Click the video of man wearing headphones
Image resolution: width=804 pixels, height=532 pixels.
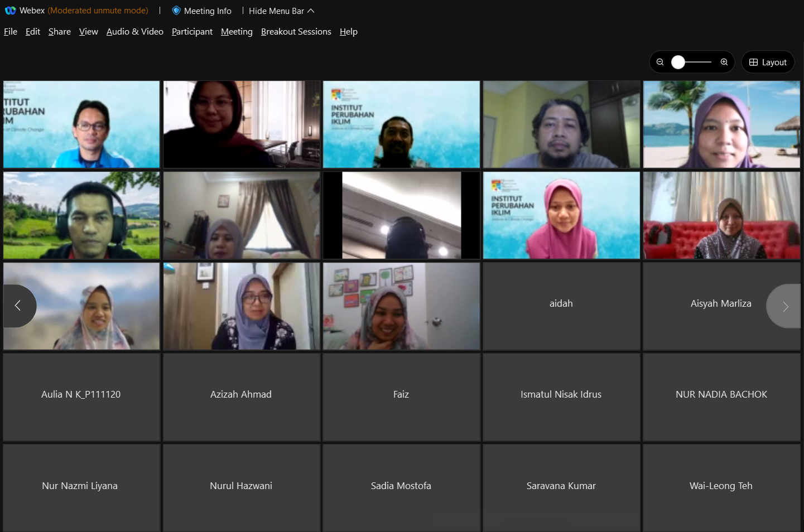[x=81, y=215]
